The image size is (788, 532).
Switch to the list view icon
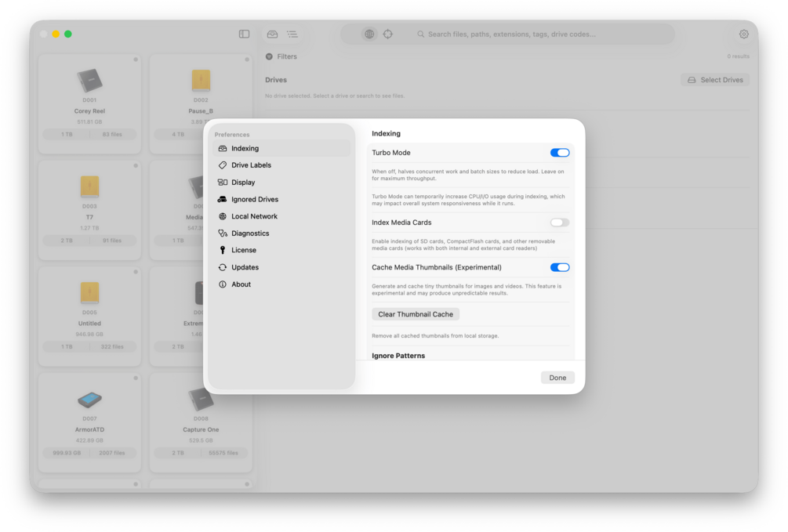coord(292,34)
